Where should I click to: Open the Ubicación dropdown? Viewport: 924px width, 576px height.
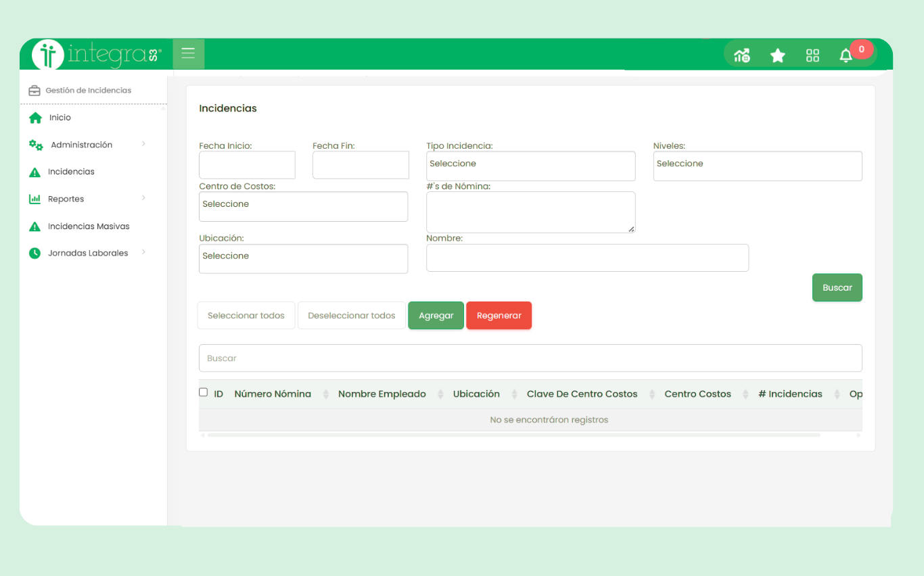(303, 258)
